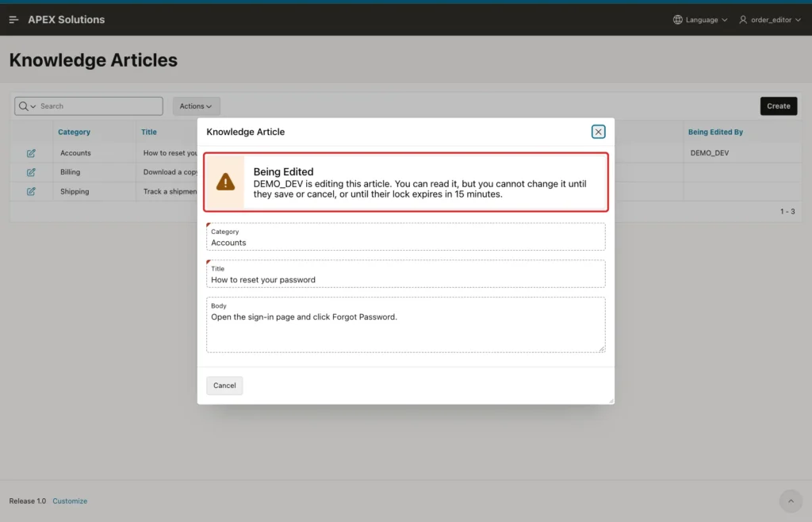Click the Customize link in footer
The width and height of the screenshot is (812, 522).
pos(70,501)
